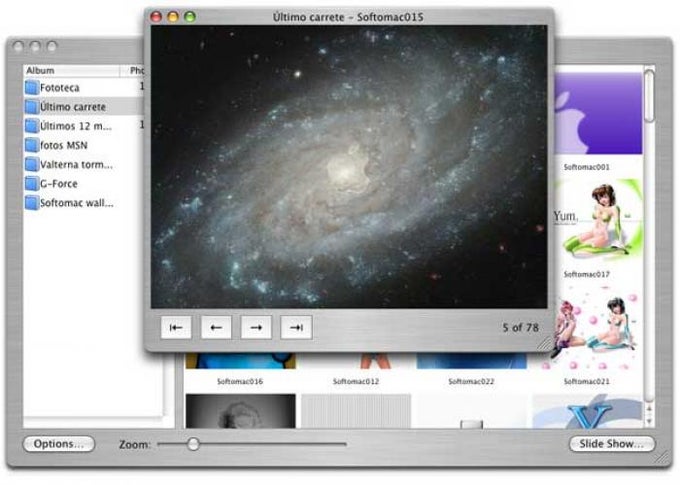This screenshot has height=485, width=680.
Task: Select Softomac001 Apple logo thumbnail
Action: 598,113
